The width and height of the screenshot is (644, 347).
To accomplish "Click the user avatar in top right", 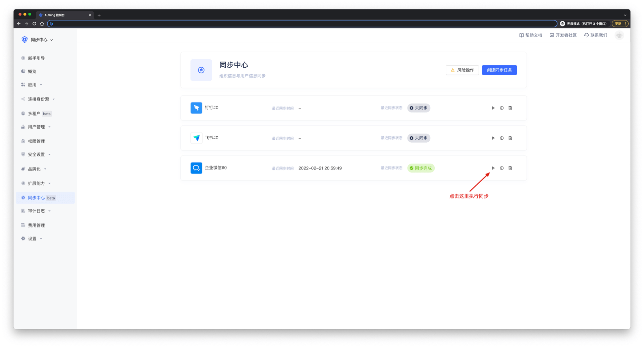I will click(619, 35).
